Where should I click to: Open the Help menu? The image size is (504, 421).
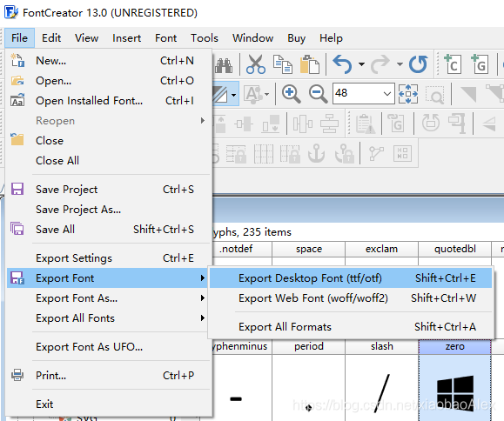(331, 38)
